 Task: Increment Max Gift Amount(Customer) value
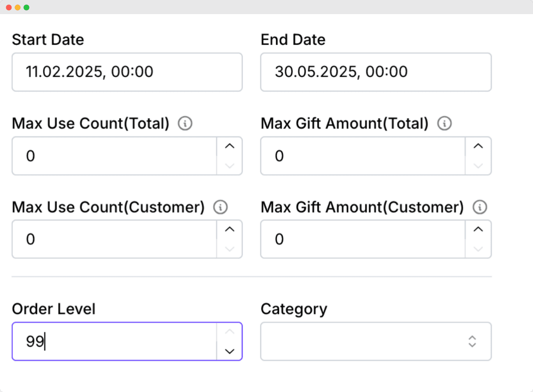point(478,229)
